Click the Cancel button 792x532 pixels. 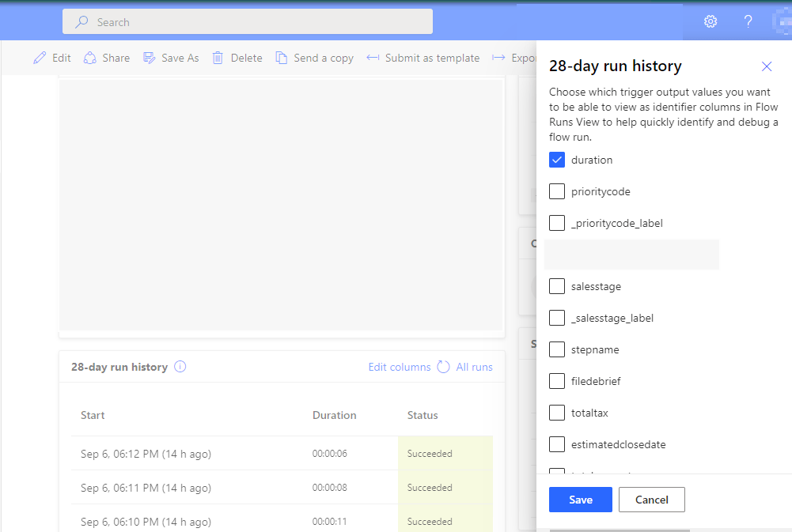(x=651, y=500)
